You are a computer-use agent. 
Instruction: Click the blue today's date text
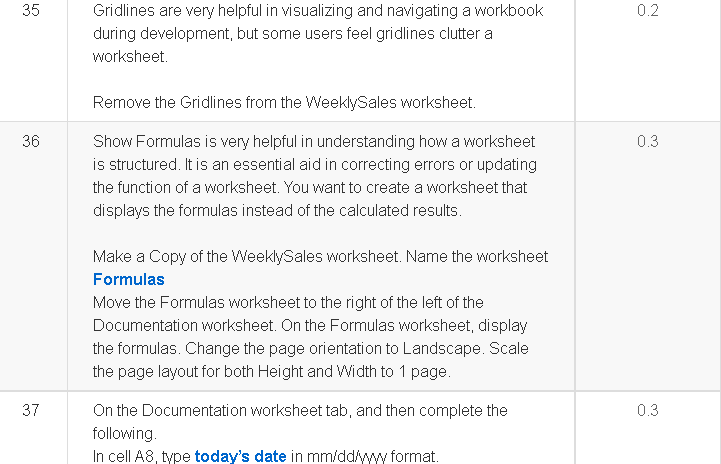click(240, 456)
